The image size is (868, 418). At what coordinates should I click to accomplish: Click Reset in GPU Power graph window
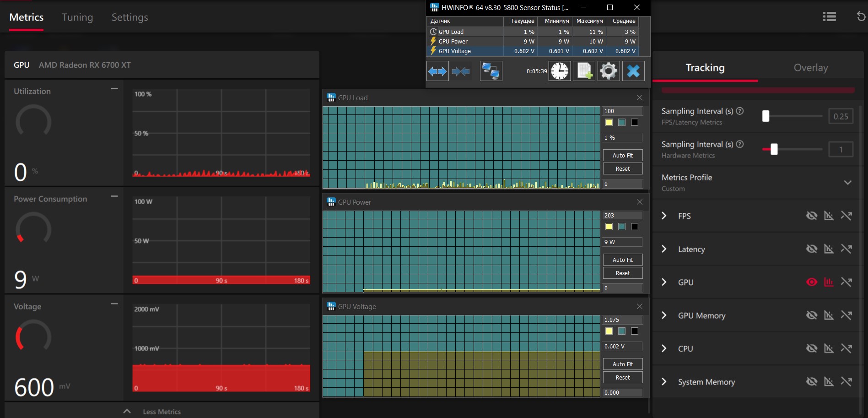(x=623, y=273)
